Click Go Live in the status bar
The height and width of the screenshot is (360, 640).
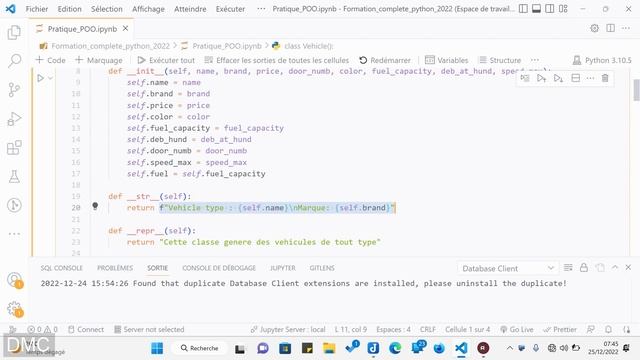click(x=517, y=329)
